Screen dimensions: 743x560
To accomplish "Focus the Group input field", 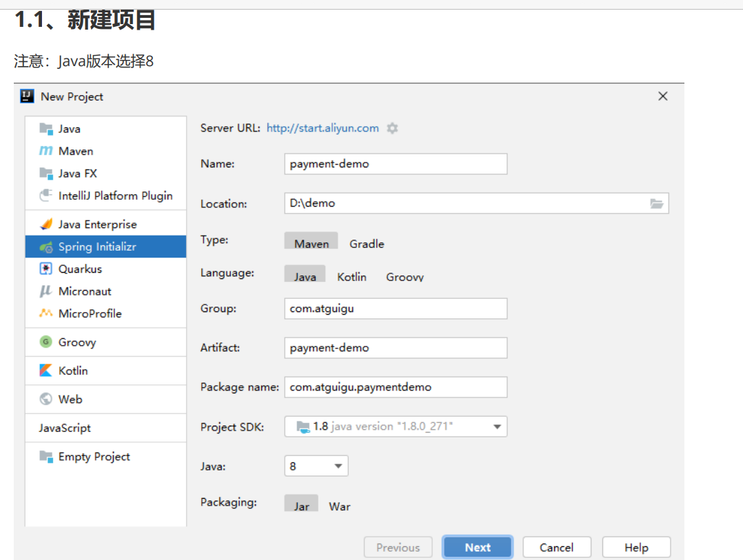I will click(396, 309).
